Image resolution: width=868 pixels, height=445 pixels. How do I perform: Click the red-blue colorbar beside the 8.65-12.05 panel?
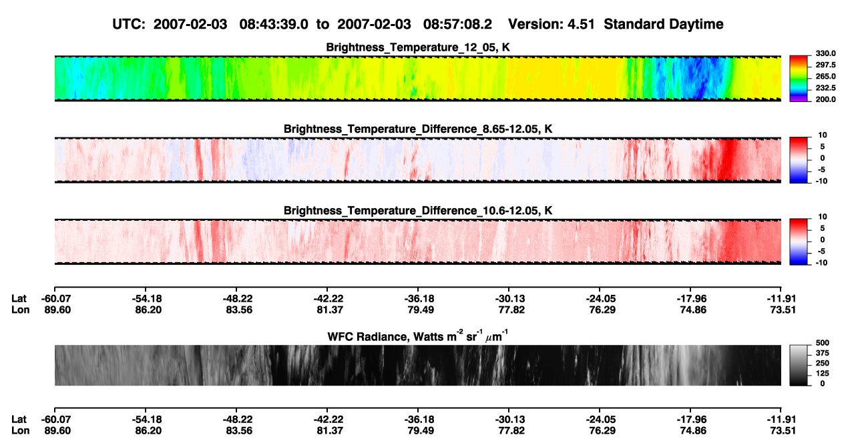799,160
